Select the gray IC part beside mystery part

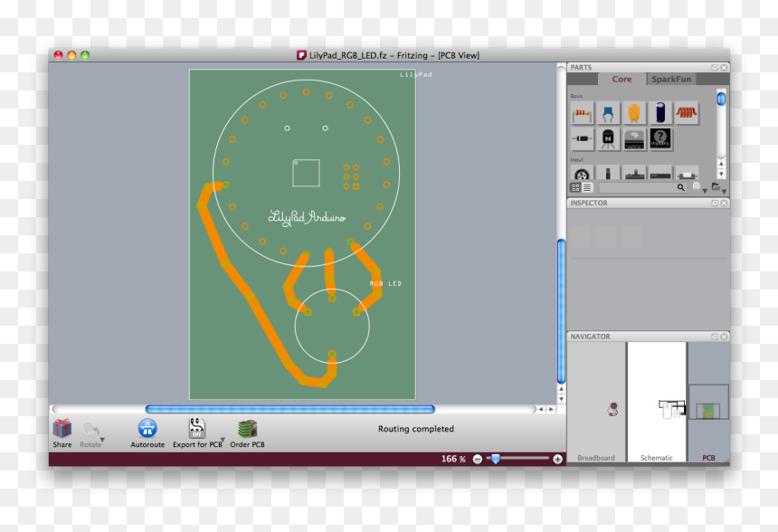click(x=634, y=138)
